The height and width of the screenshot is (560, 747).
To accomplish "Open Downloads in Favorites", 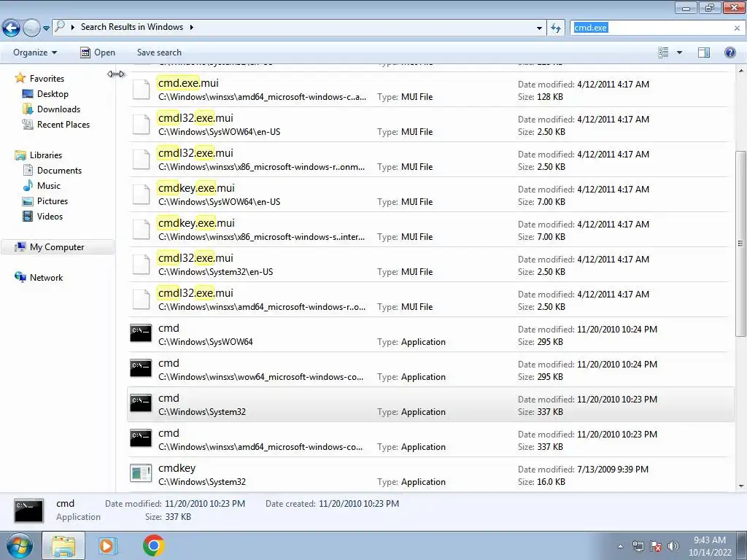I will point(58,109).
